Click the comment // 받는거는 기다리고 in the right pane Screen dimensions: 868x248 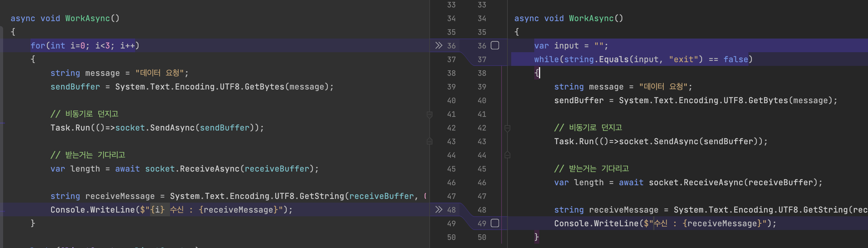pos(592,168)
